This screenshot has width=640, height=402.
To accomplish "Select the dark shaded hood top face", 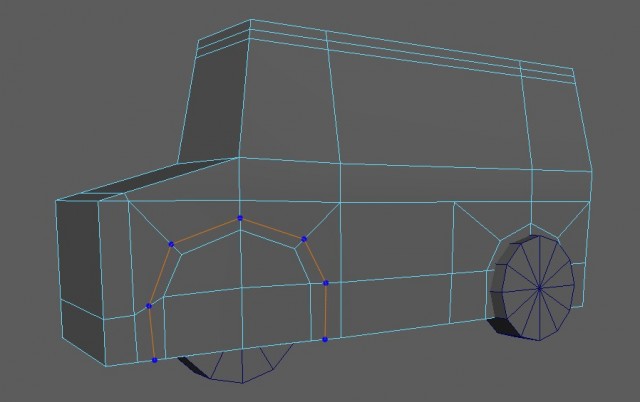I will coord(155,180).
